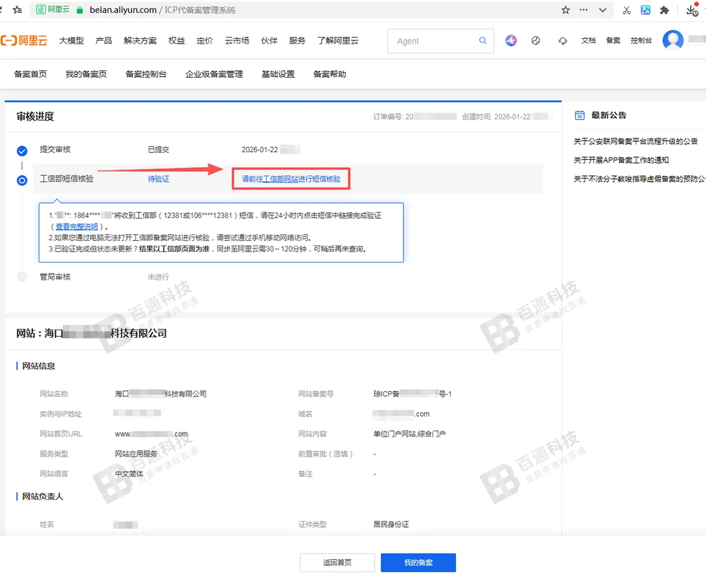This screenshot has height=588, width=706.
Task: Click the Alibaba Cloud logo
Action: pos(24,40)
